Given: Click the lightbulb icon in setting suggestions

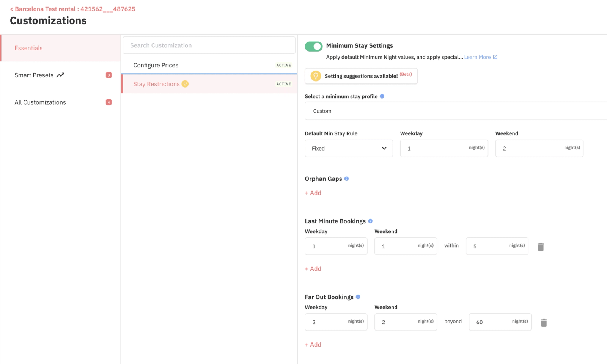Looking at the screenshot, I should click(x=316, y=76).
